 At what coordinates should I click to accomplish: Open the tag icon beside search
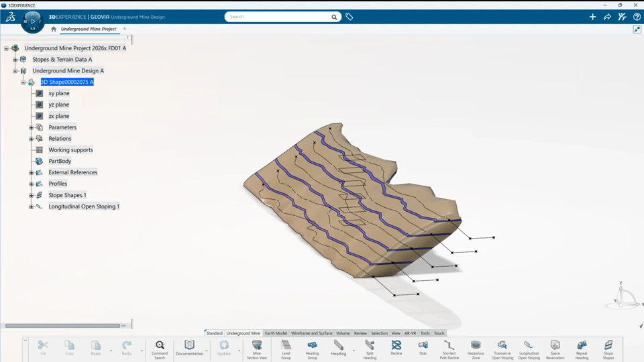point(349,17)
